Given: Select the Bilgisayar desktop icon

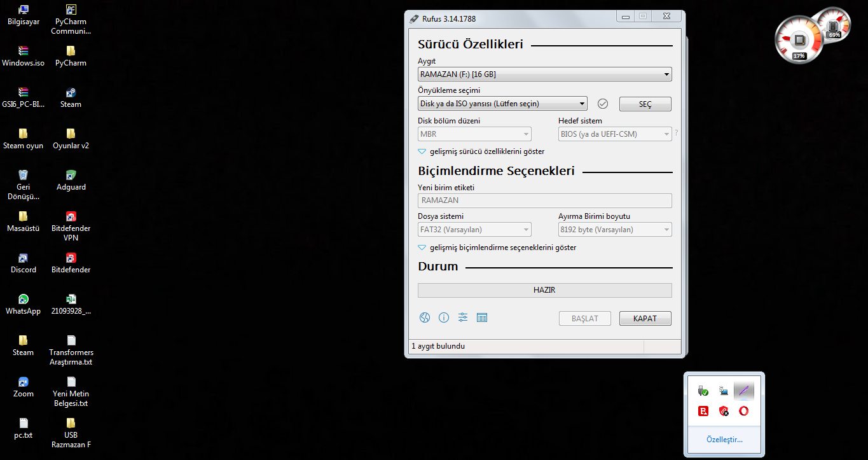Looking at the screenshot, I should click(24, 15).
